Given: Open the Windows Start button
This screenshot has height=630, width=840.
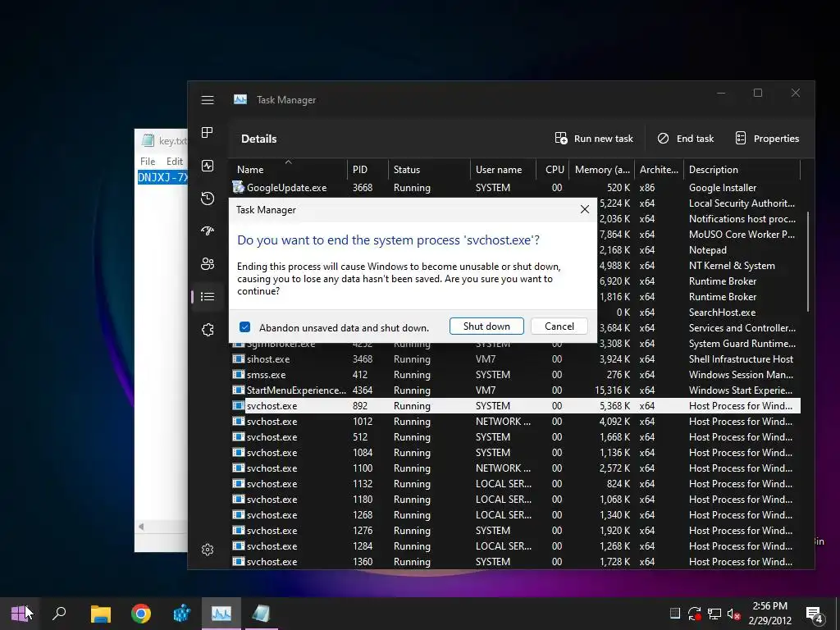Looking at the screenshot, I should click(x=20, y=614).
